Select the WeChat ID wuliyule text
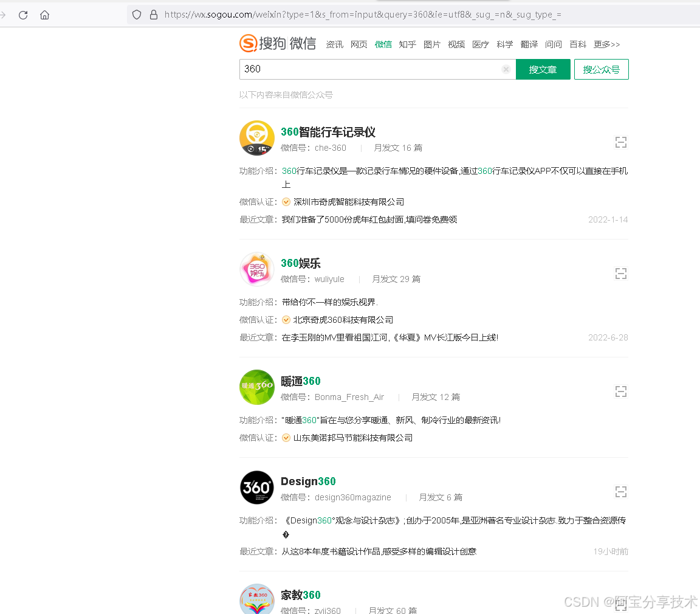This screenshot has height=614, width=700. (329, 279)
